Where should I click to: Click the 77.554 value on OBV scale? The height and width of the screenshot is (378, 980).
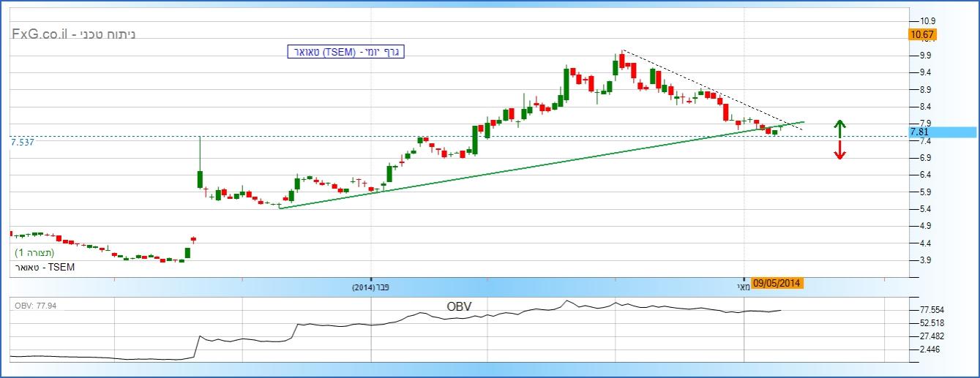click(x=932, y=309)
